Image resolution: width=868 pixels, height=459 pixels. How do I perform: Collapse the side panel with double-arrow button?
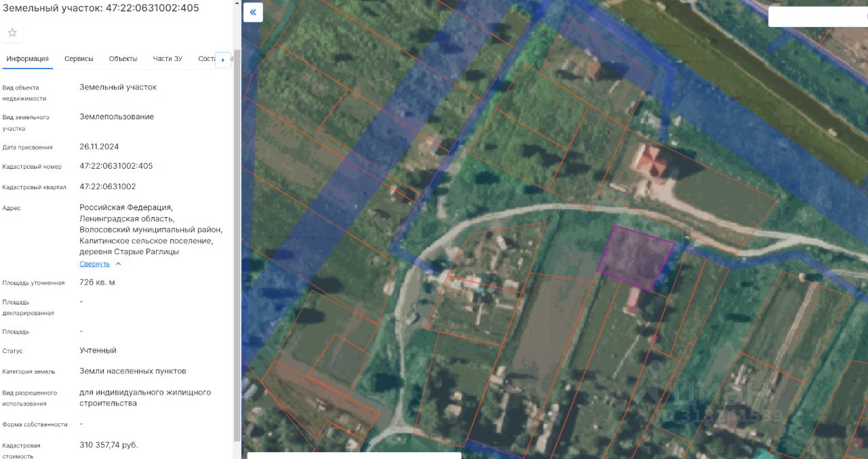pos(253,12)
